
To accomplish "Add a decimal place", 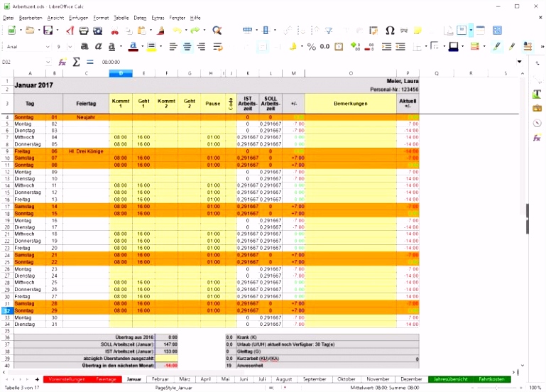I will (x=356, y=47).
